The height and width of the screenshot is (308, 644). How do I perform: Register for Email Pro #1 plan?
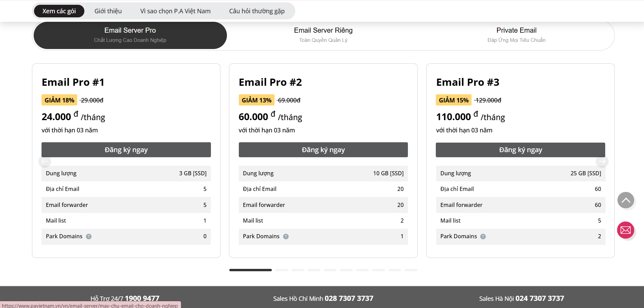point(126,150)
